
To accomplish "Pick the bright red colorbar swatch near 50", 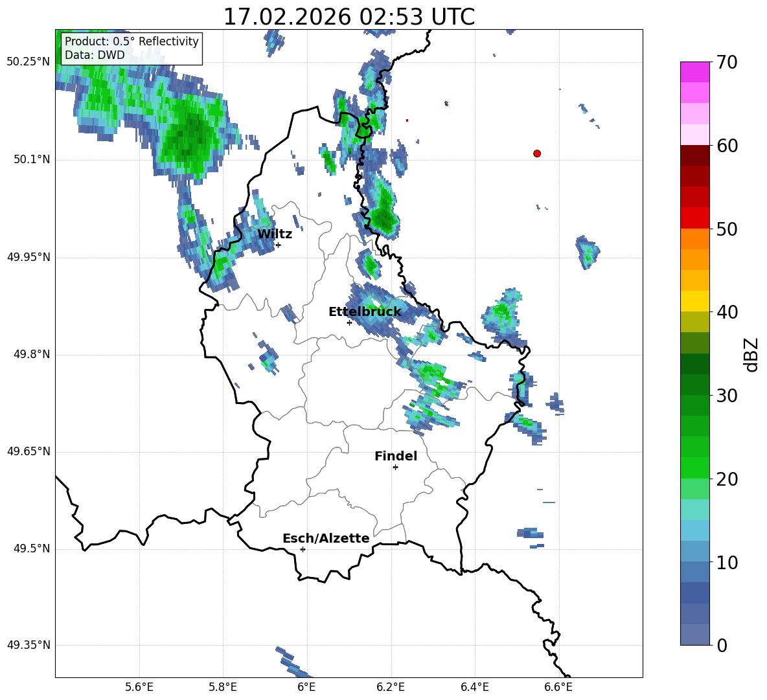I will pos(694,218).
